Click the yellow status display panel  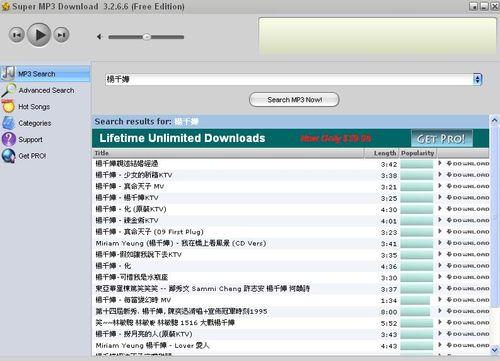pos(377,36)
